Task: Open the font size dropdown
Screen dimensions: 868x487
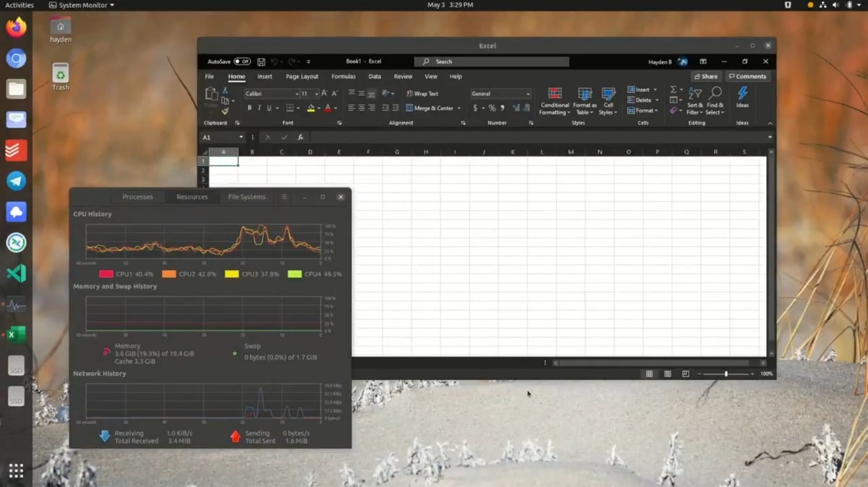Action: coord(316,94)
